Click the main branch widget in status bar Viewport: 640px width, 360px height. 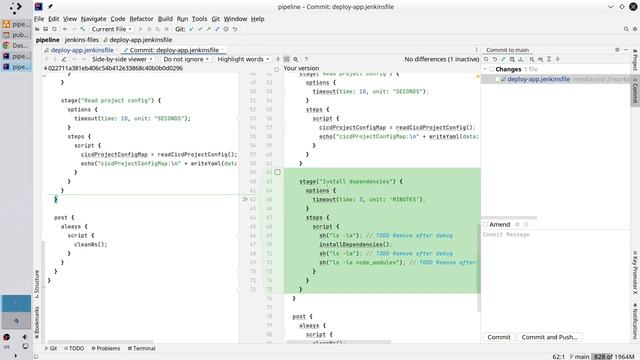pos(579,357)
